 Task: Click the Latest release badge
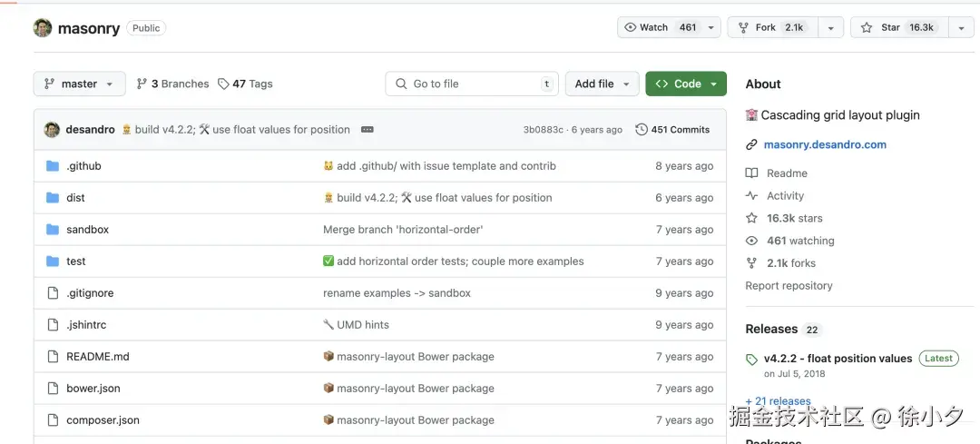[x=939, y=359]
